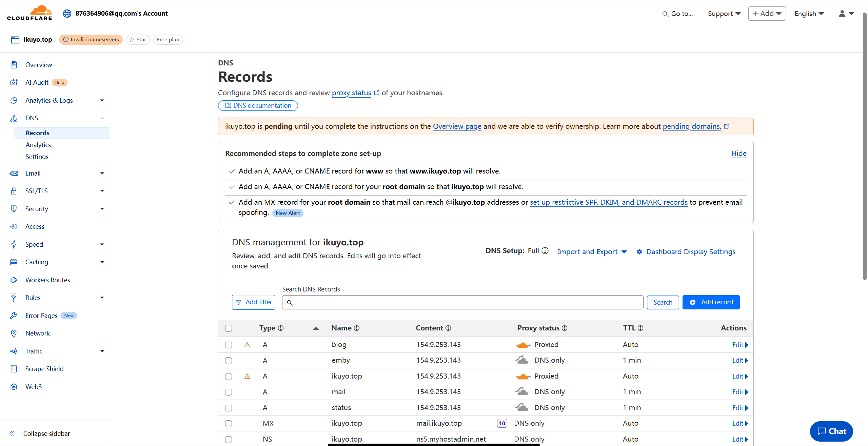Click the Go to search magnifier icon
This screenshot has height=446, width=868.
(x=665, y=14)
